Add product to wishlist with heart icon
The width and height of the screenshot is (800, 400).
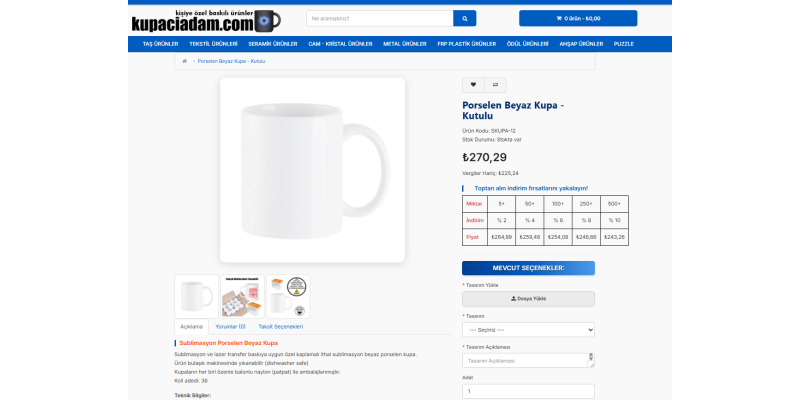(473, 85)
